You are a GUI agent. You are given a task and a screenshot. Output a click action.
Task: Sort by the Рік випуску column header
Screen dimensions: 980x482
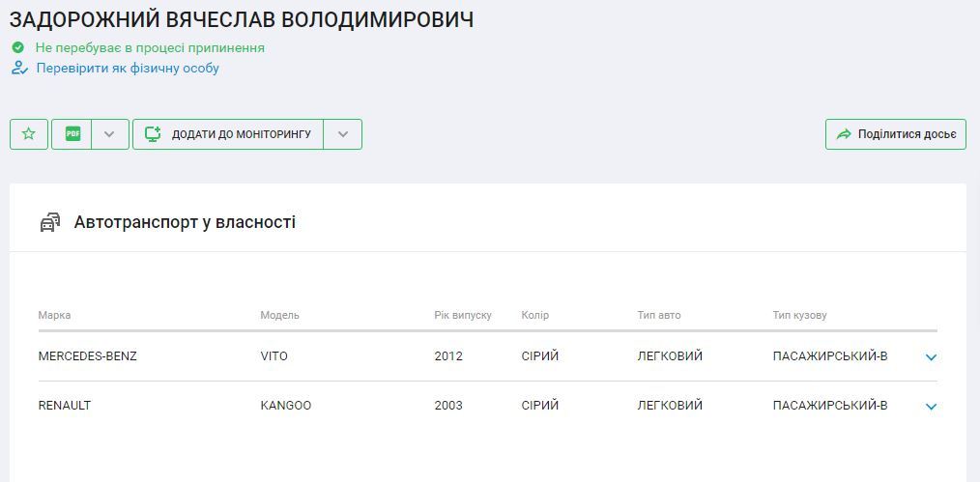click(x=463, y=315)
